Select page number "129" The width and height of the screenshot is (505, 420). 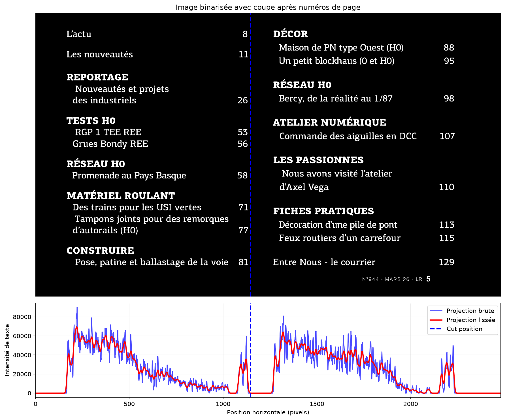coord(447,262)
